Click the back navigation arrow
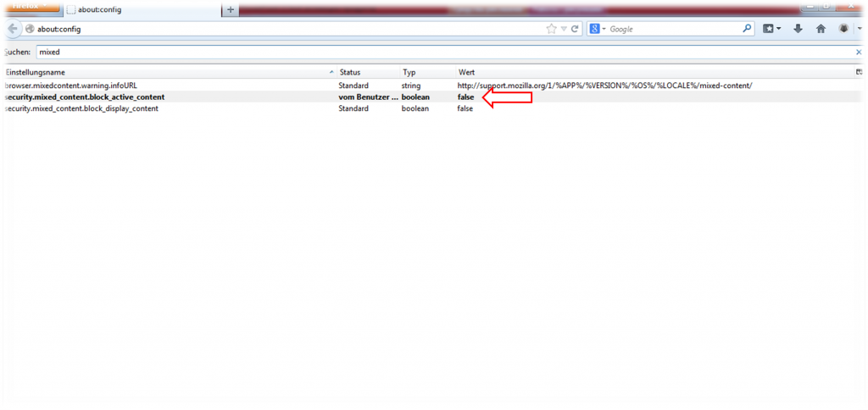The image size is (868, 410). coord(13,29)
